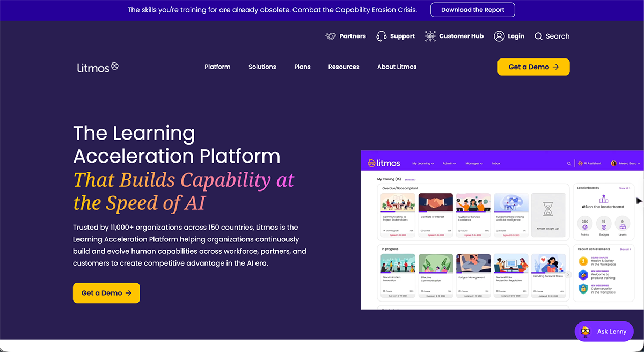The width and height of the screenshot is (644, 352).
Task: Click the Partners link text
Action: [x=353, y=36]
